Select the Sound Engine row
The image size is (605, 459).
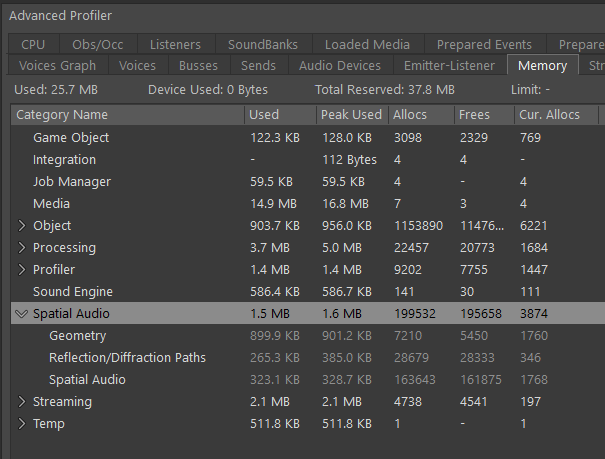click(x=73, y=292)
